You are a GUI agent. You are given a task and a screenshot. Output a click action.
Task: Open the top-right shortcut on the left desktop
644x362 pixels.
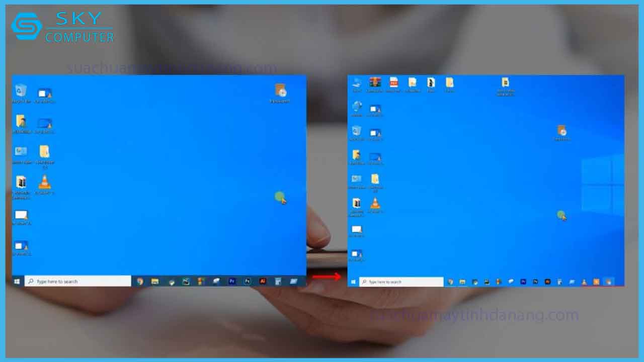click(280, 92)
